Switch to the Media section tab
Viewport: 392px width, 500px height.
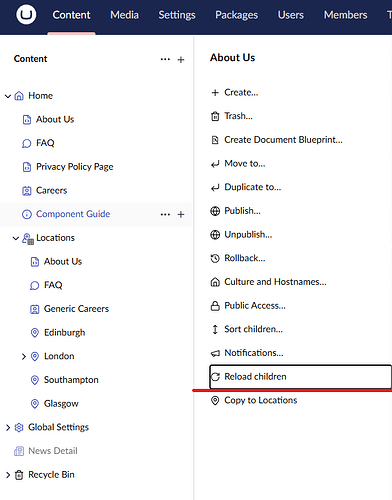124,15
